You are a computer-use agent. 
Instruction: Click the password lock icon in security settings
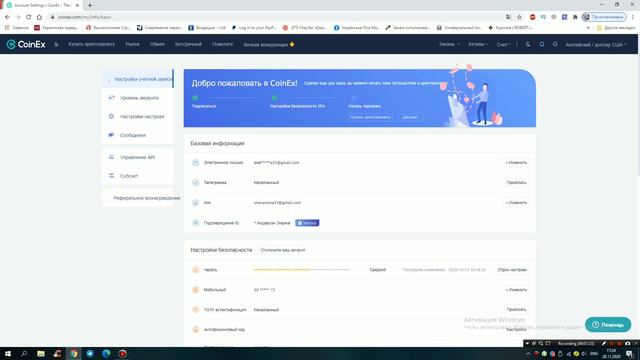click(196, 270)
